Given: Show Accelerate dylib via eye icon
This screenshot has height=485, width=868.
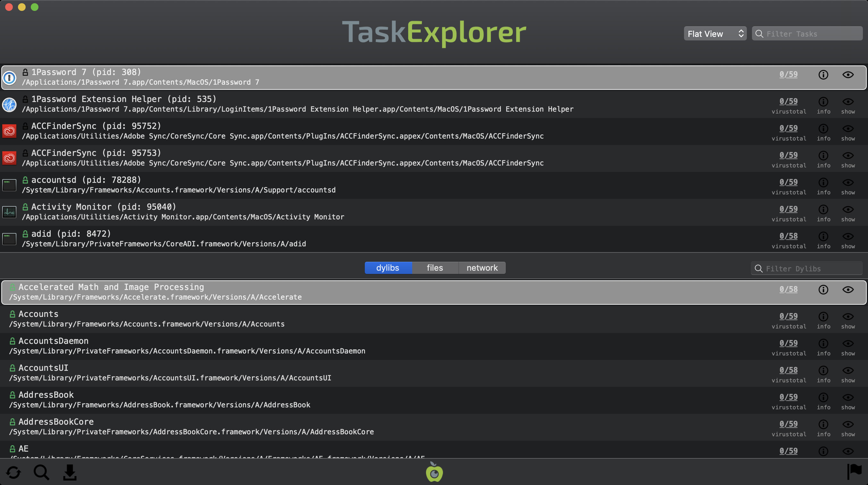Looking at the screenshot, I should 848,289.
